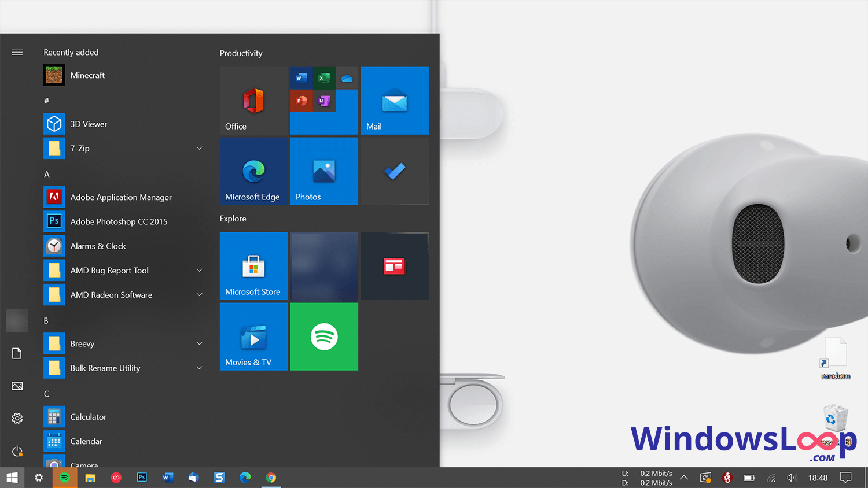This screenshot has width=868, height=488.
Task: Expand the AMD Radeon Software folder
Action: tap(199, 295)
